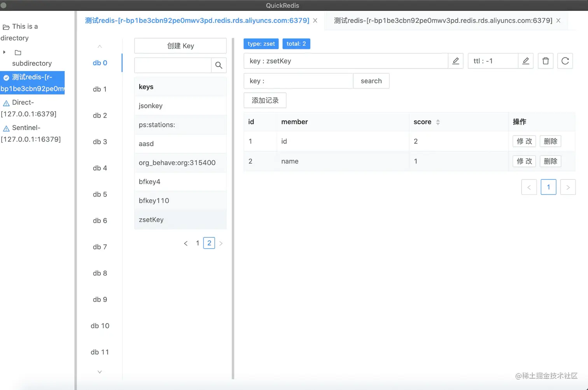This screenshot has height=390, width=588.
Task: Open the org_behave:org:315400 key
Action: click(180, 163)
